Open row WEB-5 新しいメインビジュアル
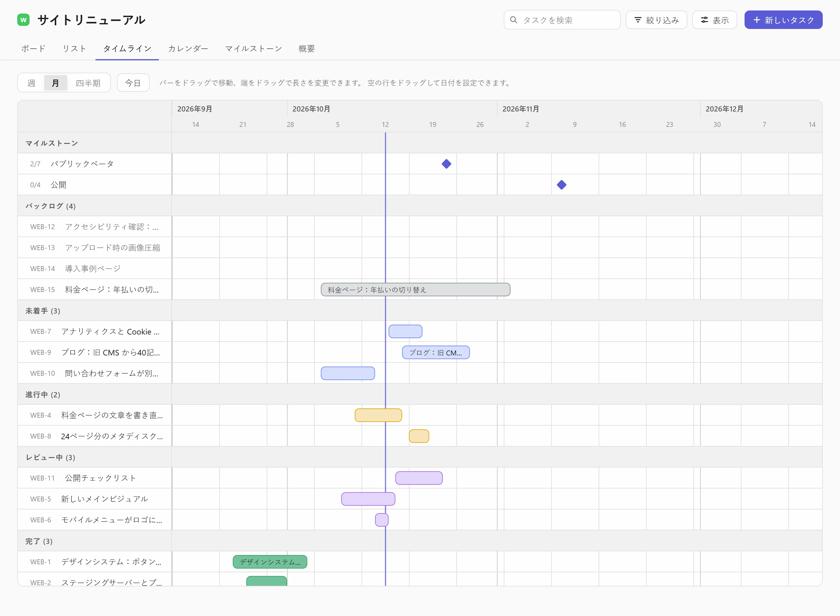This screenshot has width=840, height=616. click(x=95, y=499)
